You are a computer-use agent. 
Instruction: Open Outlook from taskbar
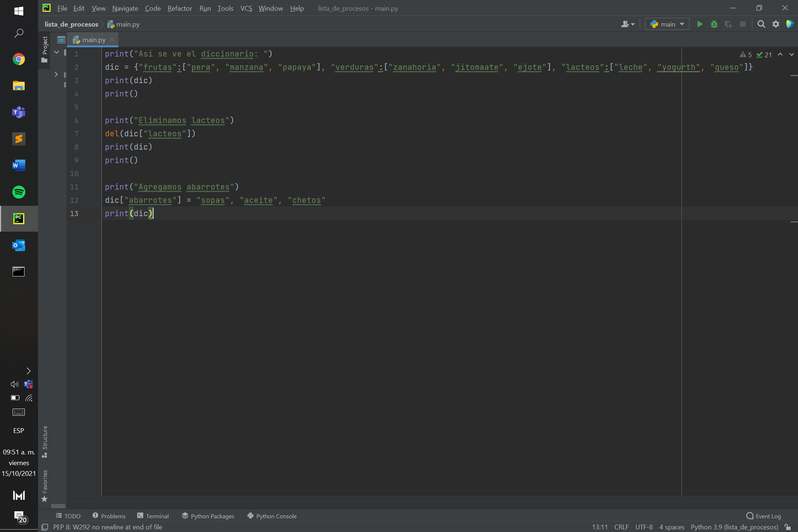[19, 245]
